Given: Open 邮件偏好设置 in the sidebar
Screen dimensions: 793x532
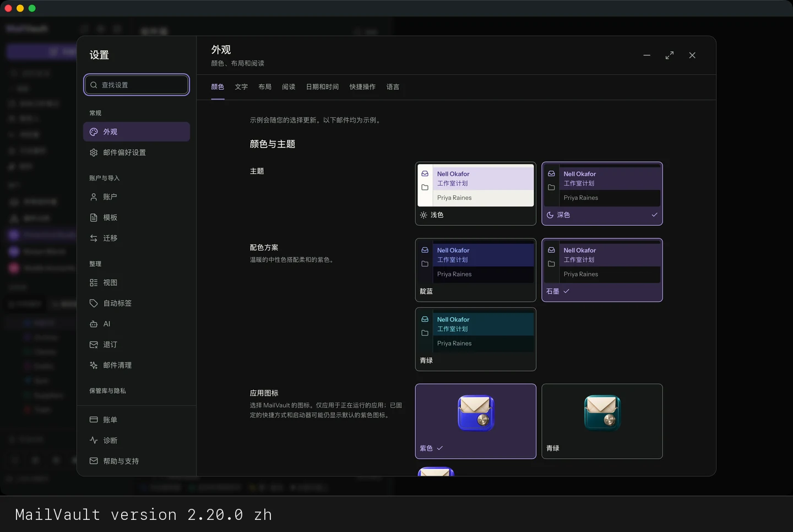Looking at the screenshot, I should coord(137,153).
